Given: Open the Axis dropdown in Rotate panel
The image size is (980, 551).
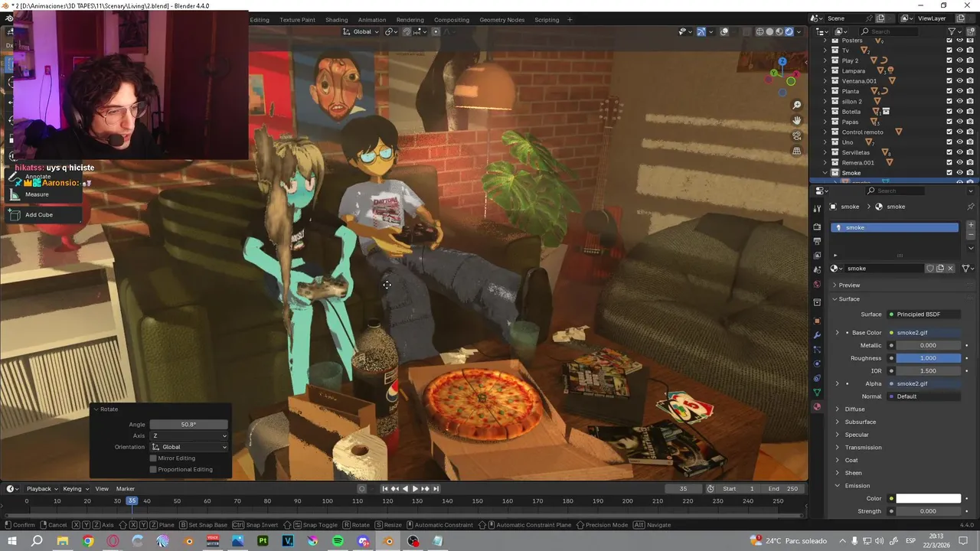Looking at the screenshot, I should [x=189, y=435].
